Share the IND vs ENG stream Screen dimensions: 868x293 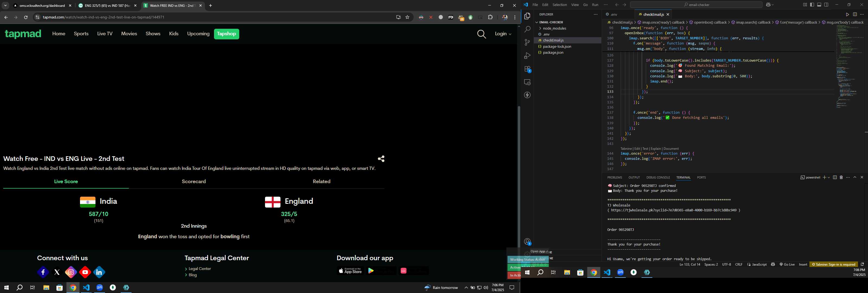pyautogui.click(x=381, y=159)
